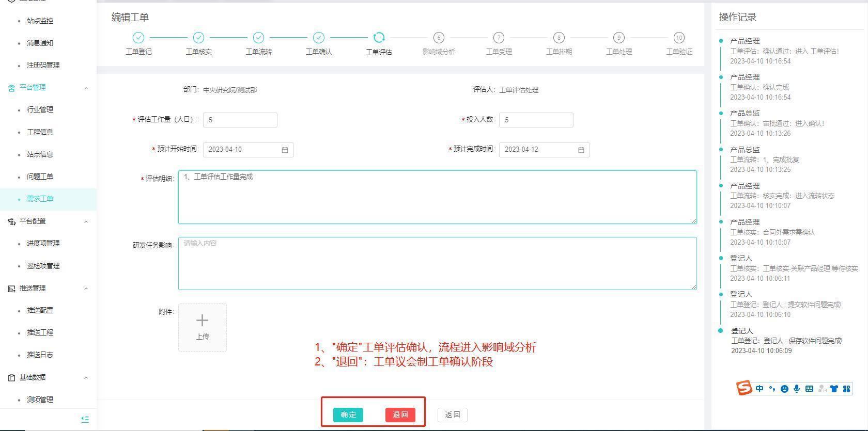Toggle Sogou 中 Chinese/English input mode
The width and height of the screenshot is (868, 431).
click(x=759, y=389)
